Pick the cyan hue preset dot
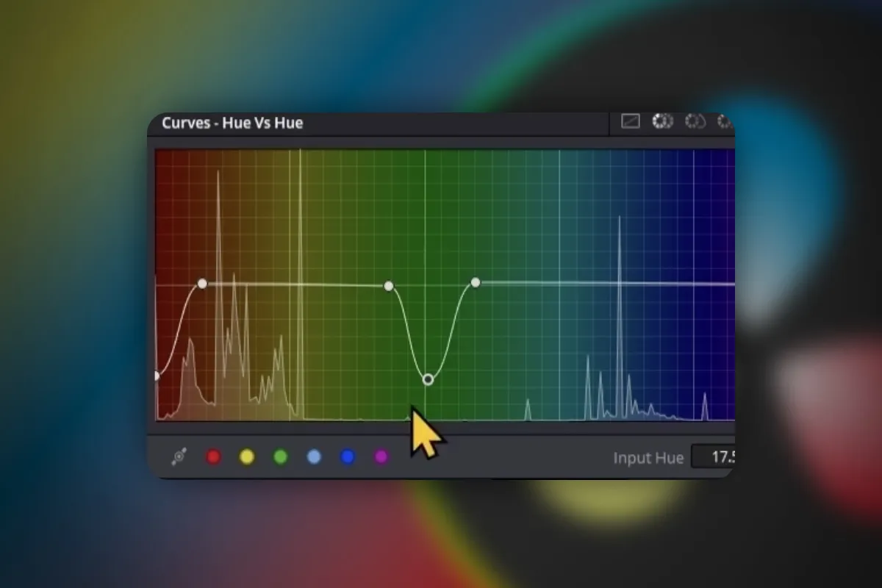This screenshot has height=588, width=882. click(x=314, y=457)
